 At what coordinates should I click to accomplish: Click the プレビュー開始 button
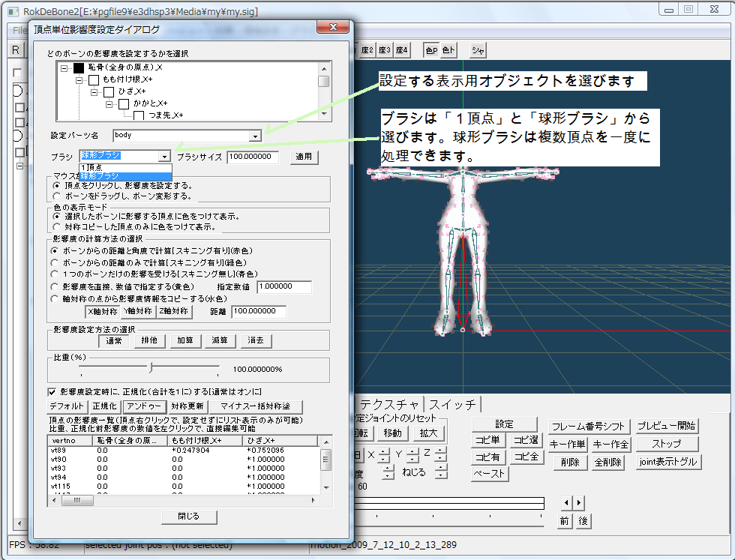pyautogui.click(x=666, y=425)
